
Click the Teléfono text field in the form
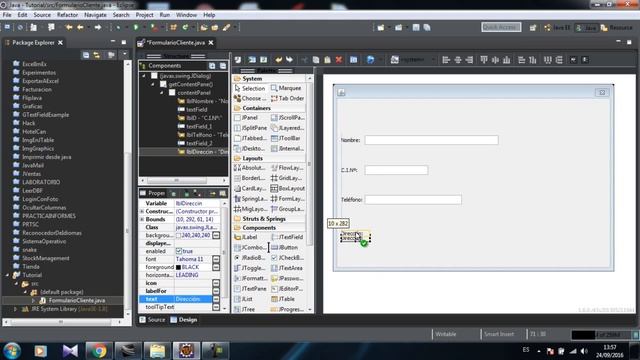click(x=413, y=200)
